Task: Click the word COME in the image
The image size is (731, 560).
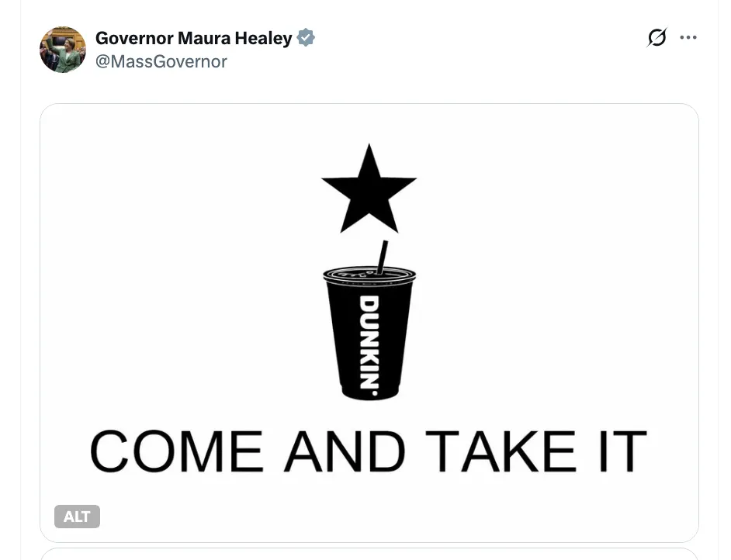Action: click(x=177, y=451)
